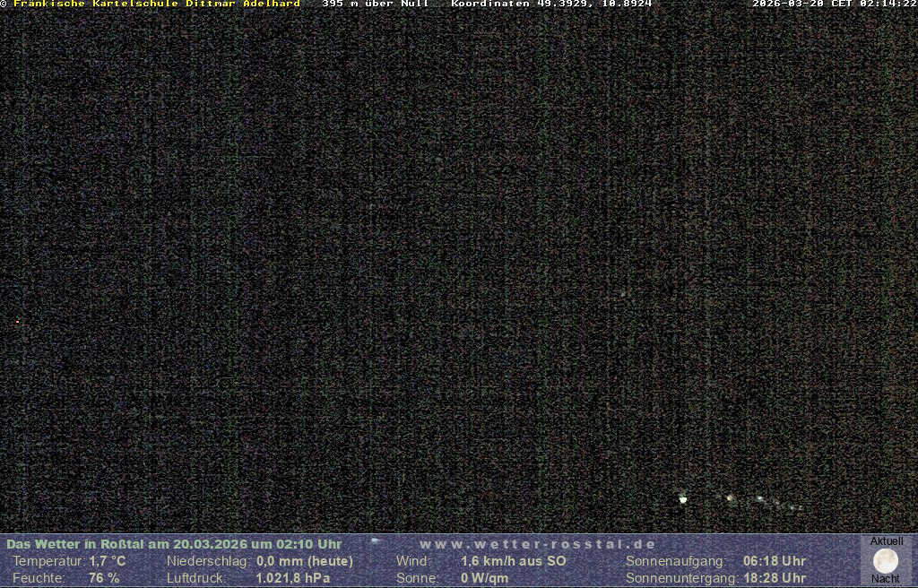The image size is (918, 588).
Task: Click the bright green light near the bottom
Action: coord(683,499)
